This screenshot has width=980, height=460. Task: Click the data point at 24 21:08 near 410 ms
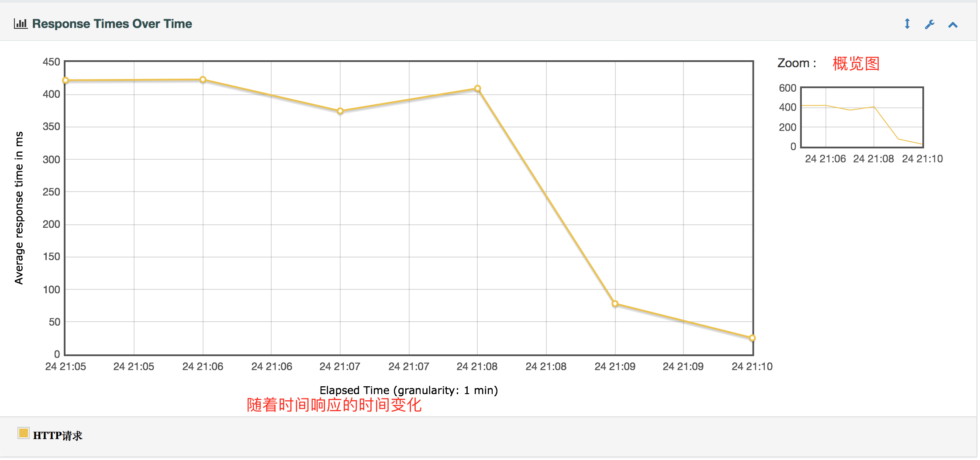click(x=477, y=88)
